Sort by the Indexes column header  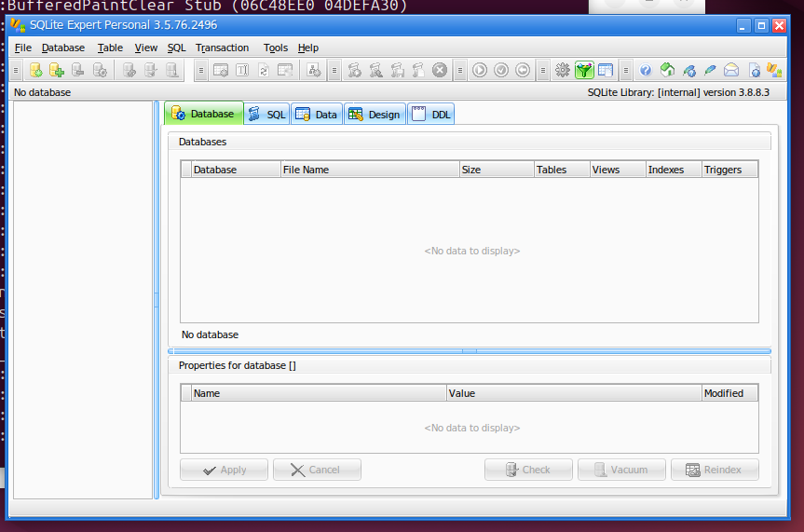point(674,170)
